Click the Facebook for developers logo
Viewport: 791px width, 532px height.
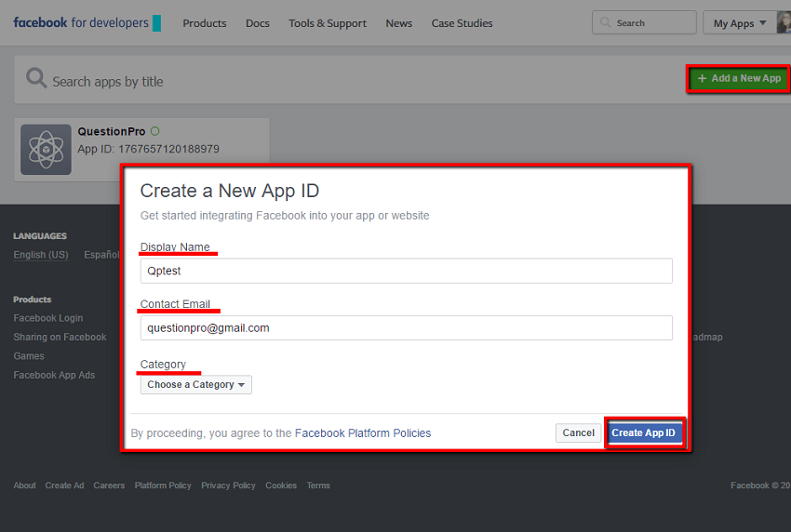point(87,23)
